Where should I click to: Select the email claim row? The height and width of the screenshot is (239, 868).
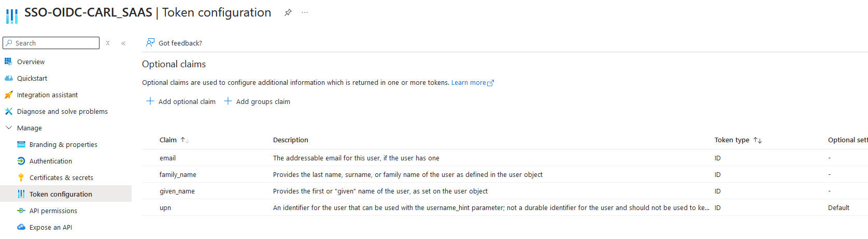pos(505,158)
